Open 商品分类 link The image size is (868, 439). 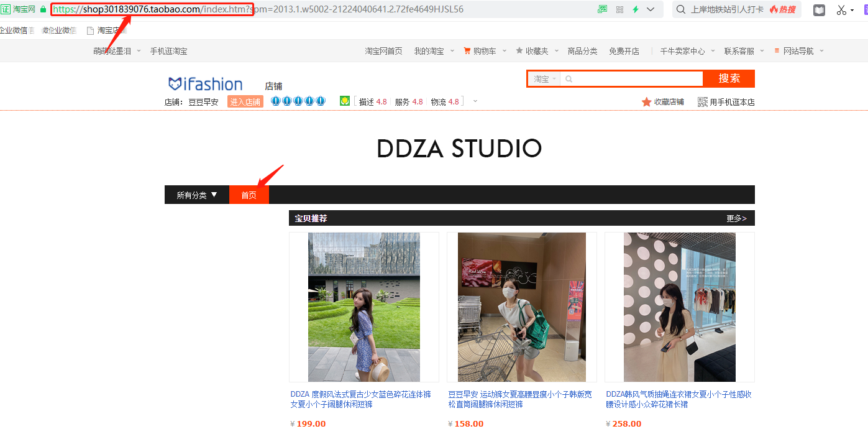582,51
